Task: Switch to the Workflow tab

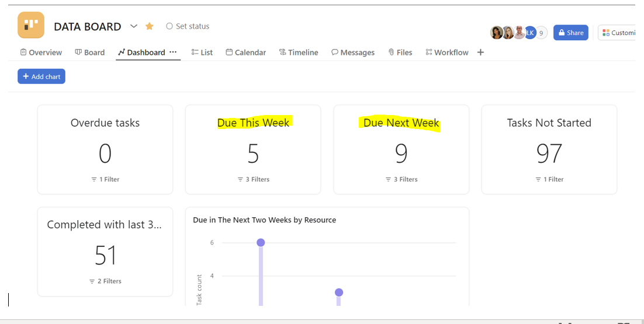Action: click(447, 53)
